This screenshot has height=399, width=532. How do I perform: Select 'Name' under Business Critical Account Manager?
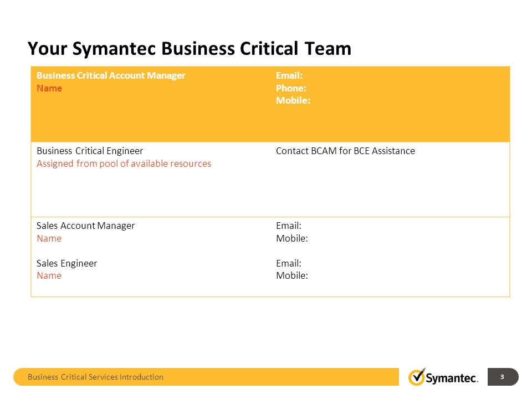click(49, 88)
